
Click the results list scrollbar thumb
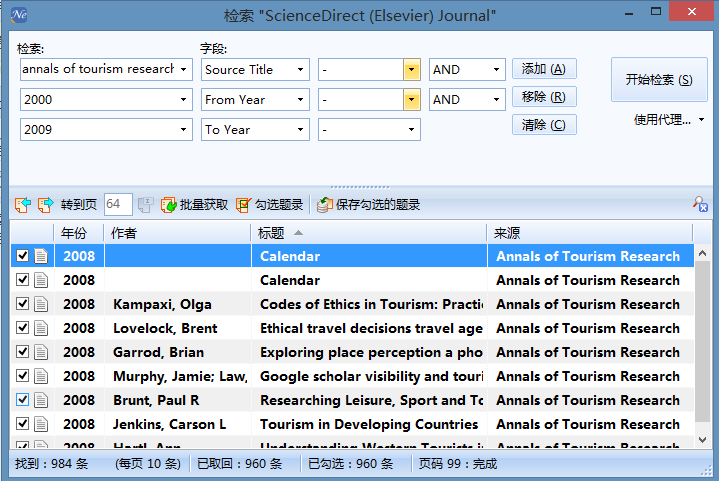[702, 341]
